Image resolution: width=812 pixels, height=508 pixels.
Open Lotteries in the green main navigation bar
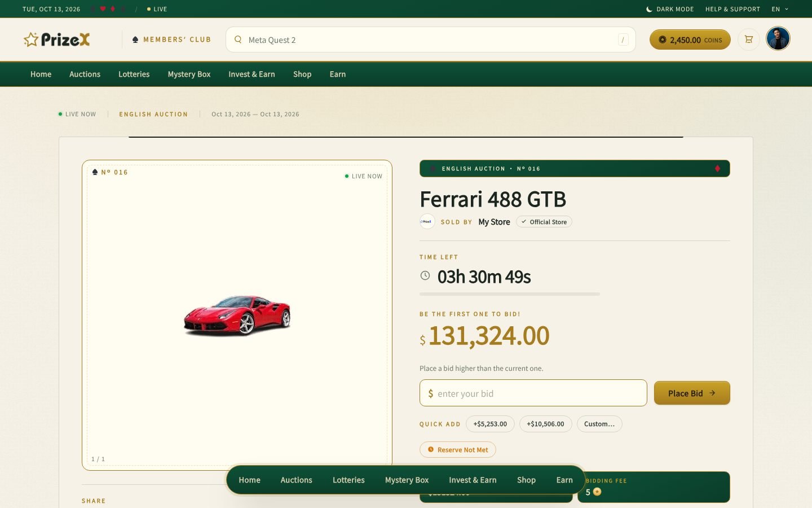(x=134, y=74)
